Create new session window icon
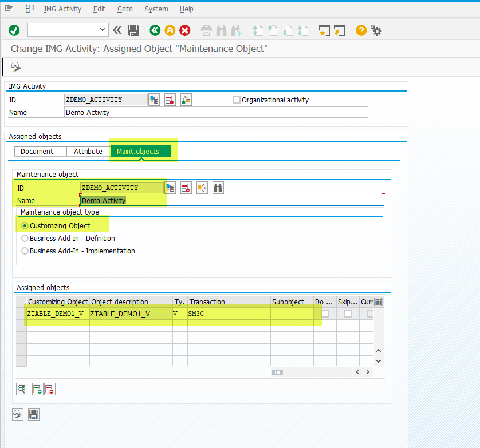 click(324, 30)
